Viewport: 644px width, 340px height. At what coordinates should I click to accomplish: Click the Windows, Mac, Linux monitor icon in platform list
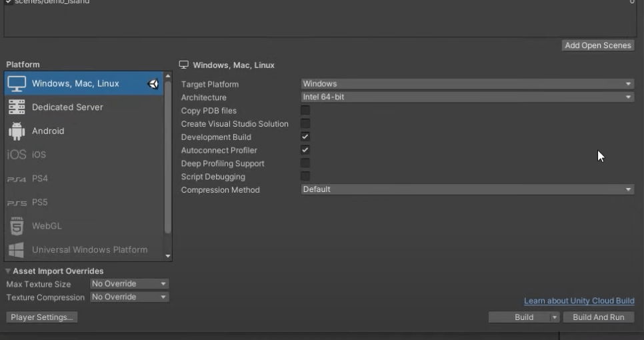coord(17,84)
